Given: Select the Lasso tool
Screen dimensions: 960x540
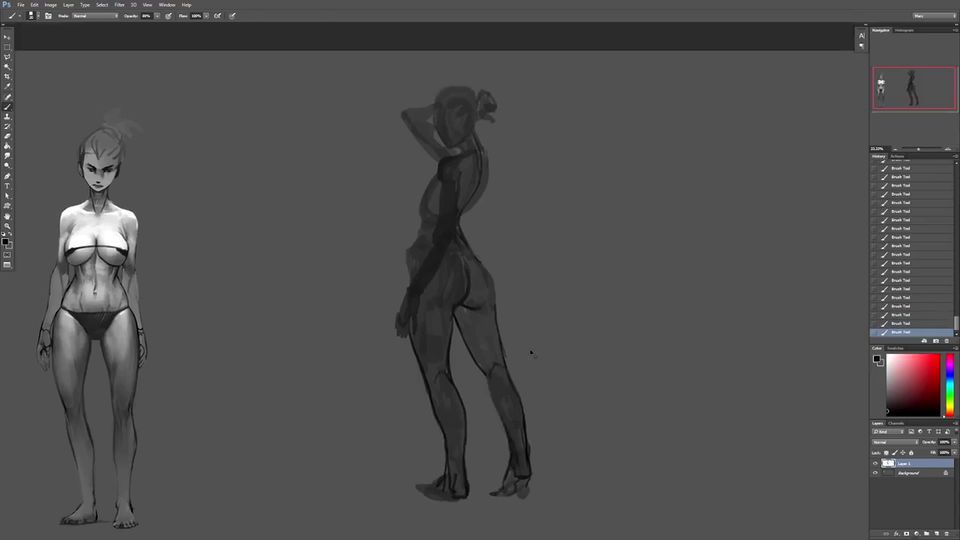Looking at the screenshot, I should tap(7, 57).
